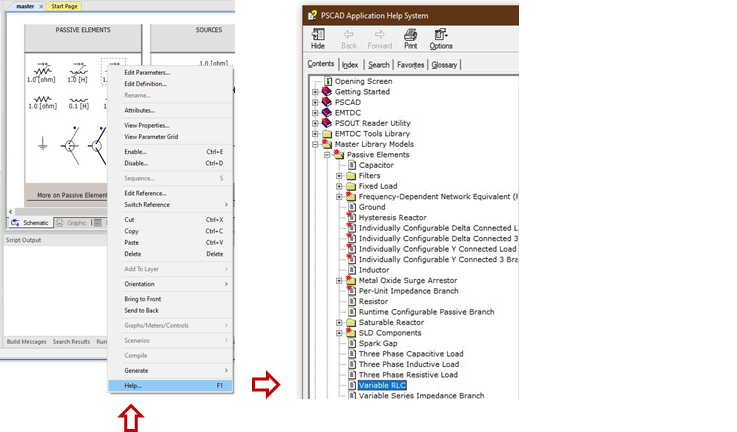737x432 pixels.
Task: Expand the Getting Started book
Action: (x=315, y=92)
